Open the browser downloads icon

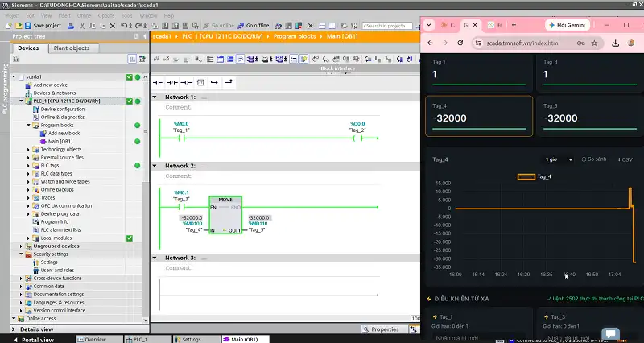[615, 43]
